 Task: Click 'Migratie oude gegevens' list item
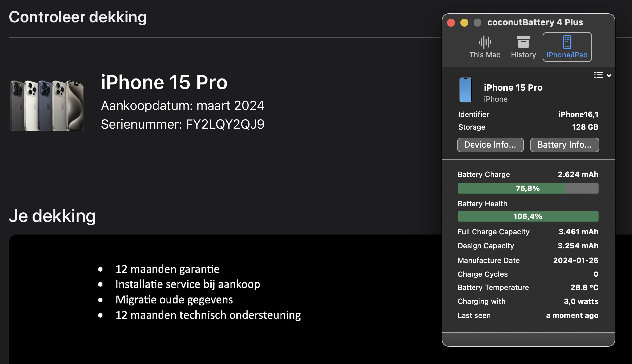click(174, 300)
